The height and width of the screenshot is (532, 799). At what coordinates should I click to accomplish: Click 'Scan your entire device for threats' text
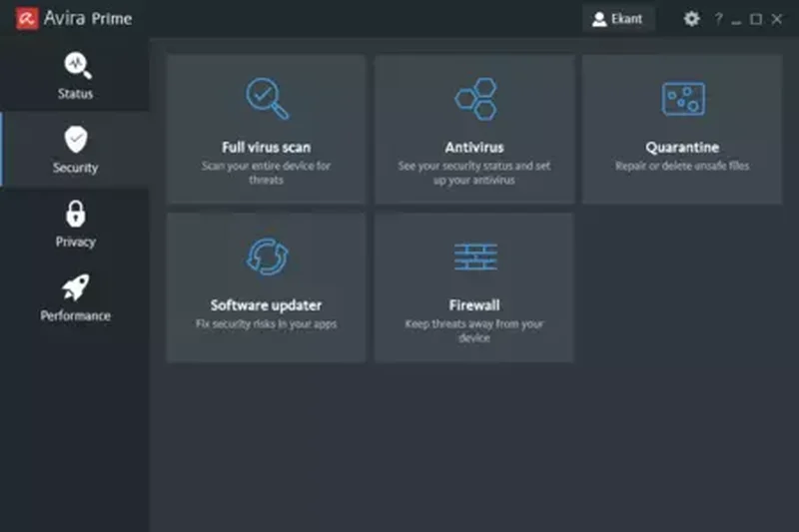pyautogui.click(x=266, y=173)
